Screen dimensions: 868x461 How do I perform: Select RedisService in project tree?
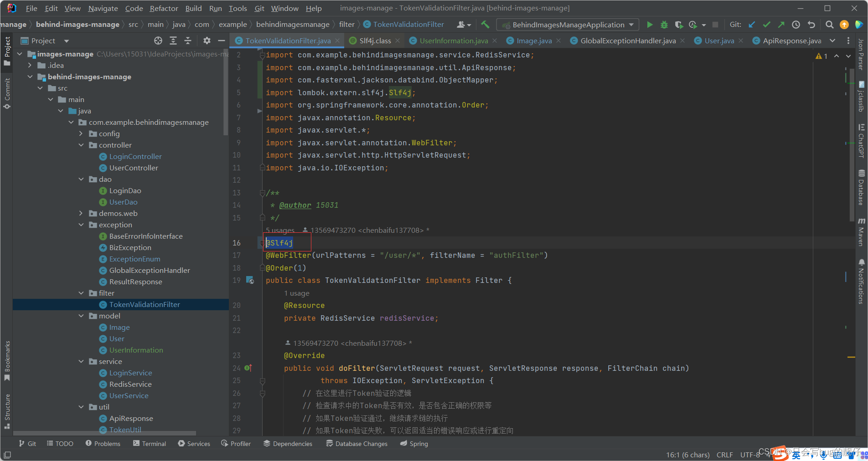130,384
